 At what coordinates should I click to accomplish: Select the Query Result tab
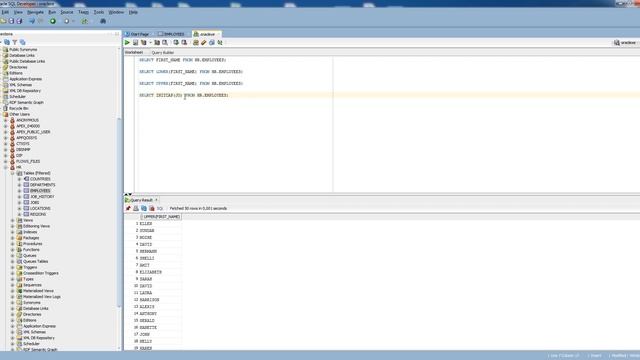(141, 200)
